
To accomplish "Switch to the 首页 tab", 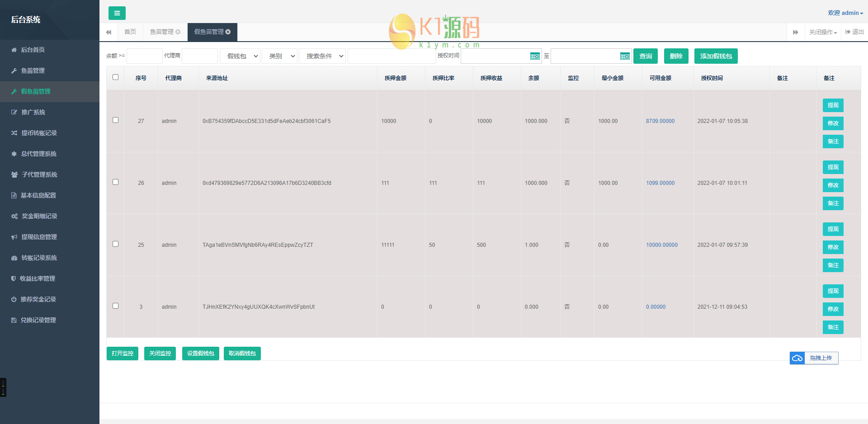I will [x=130, y=32].
